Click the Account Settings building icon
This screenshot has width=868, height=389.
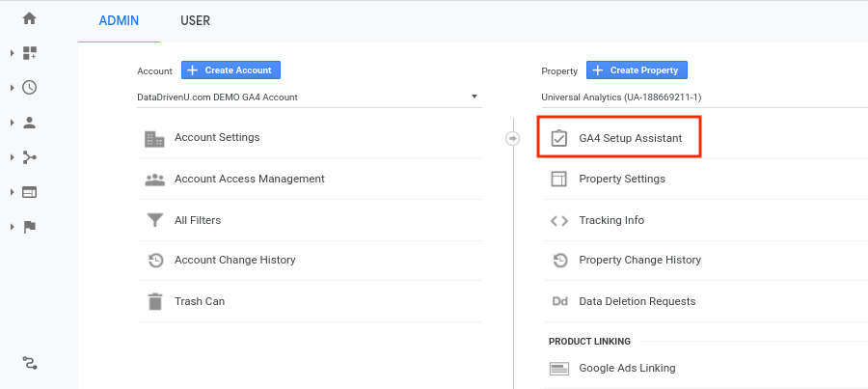coord(154,139)
